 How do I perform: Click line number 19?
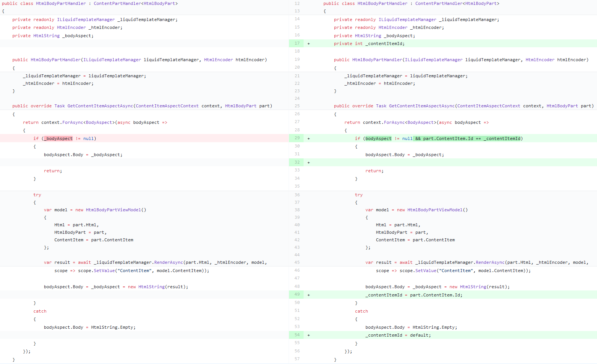297,59
